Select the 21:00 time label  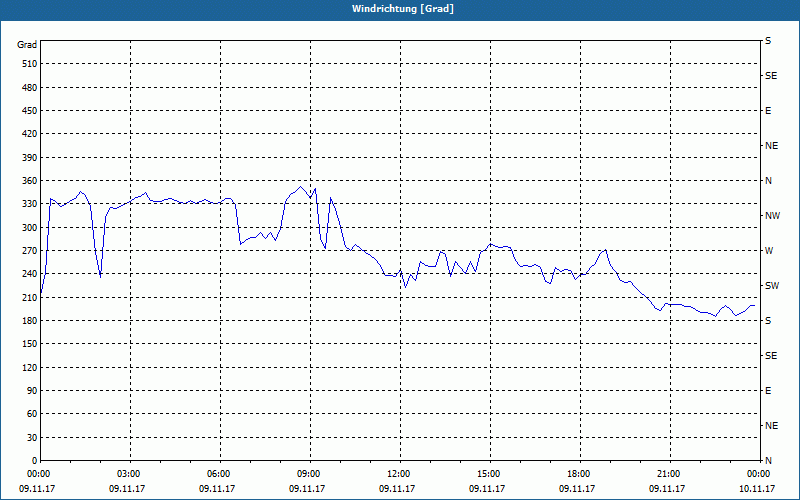click(x=670, y=474)
